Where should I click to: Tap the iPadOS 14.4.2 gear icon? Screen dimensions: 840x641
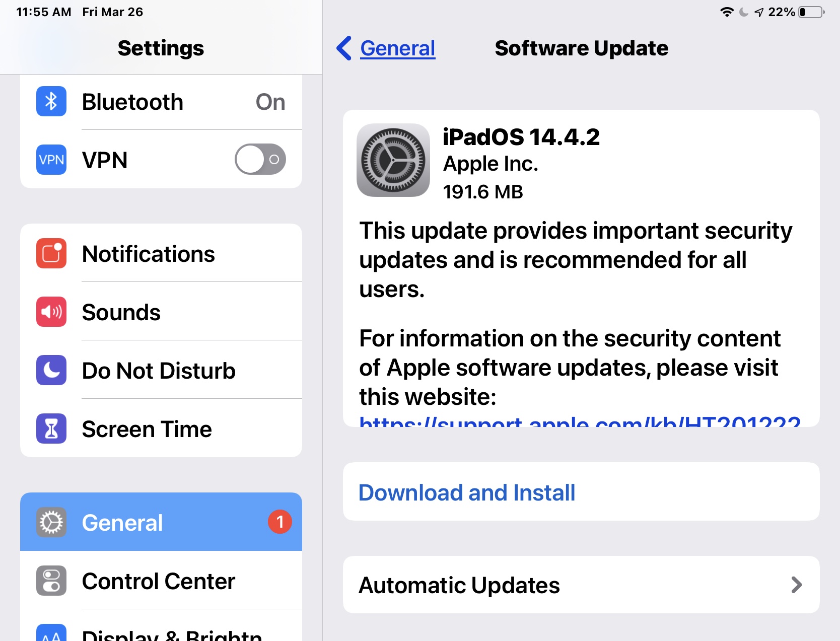coord(393,160)
